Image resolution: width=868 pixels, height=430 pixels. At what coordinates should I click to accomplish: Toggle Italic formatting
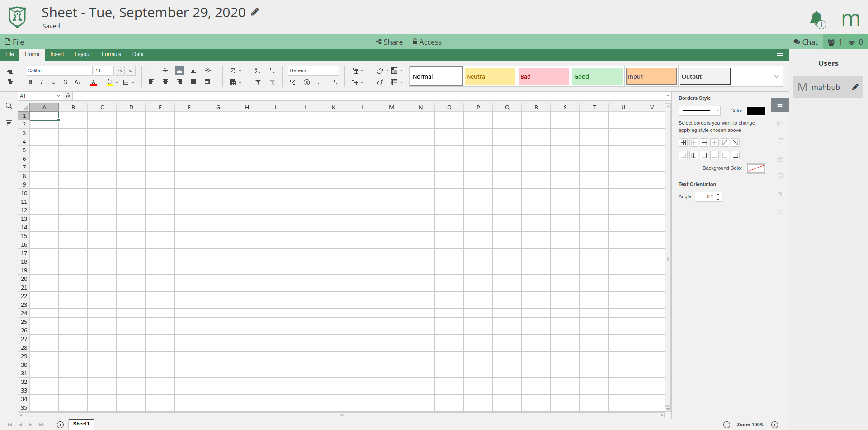[42, 83]
